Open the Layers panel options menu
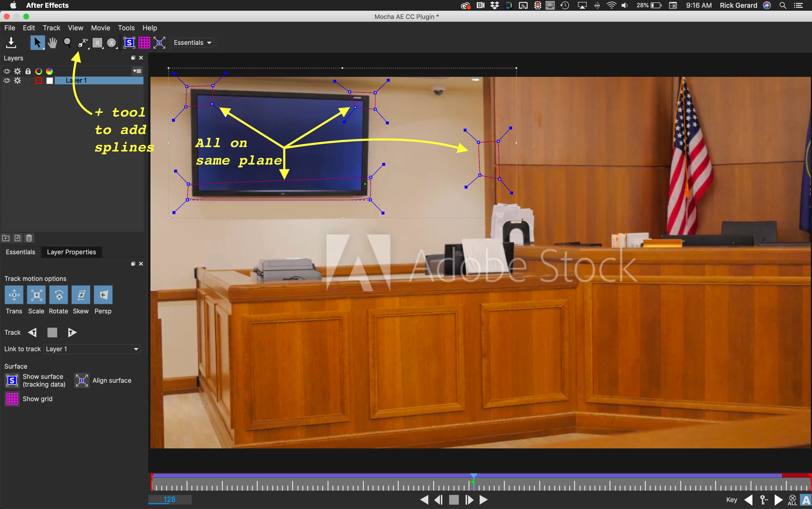The width and height of the screenshot is (812, 509). [137, 71]
